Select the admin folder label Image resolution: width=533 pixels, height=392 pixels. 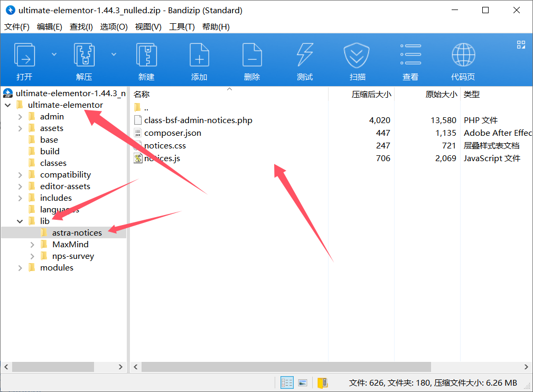pos(52,117)
